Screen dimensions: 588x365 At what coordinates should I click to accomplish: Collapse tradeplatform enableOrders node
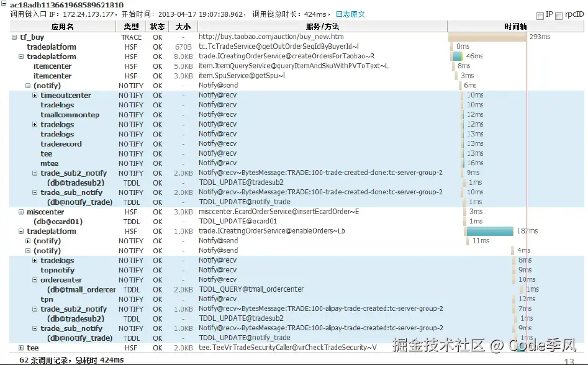(21, 232)
